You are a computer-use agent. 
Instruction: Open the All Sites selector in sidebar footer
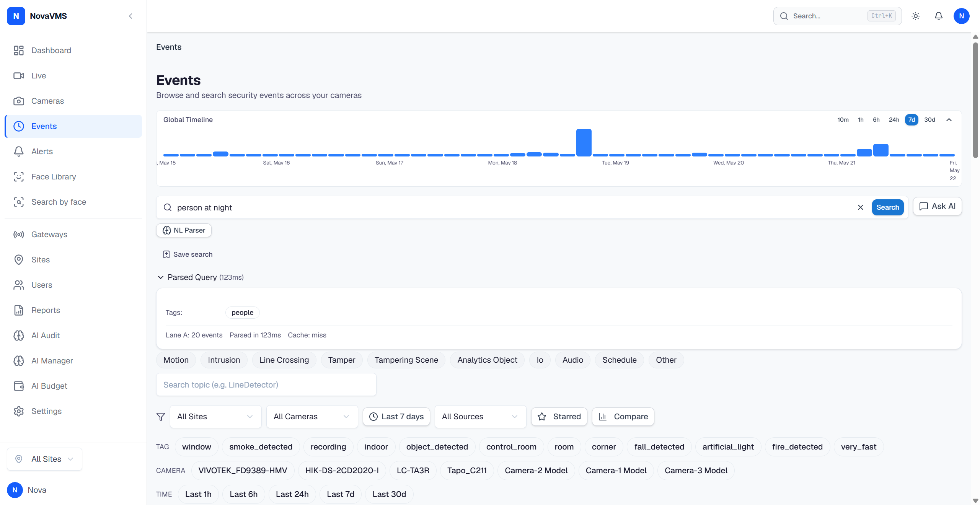tap(44, 459)
